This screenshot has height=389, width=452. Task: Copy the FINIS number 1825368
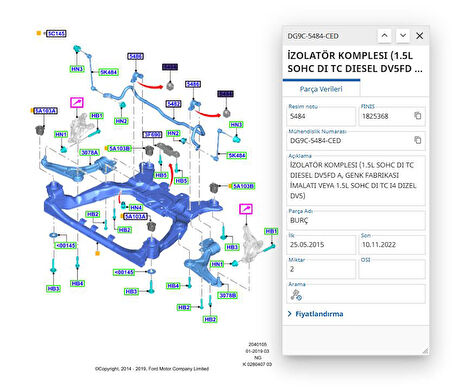[417, 116]
